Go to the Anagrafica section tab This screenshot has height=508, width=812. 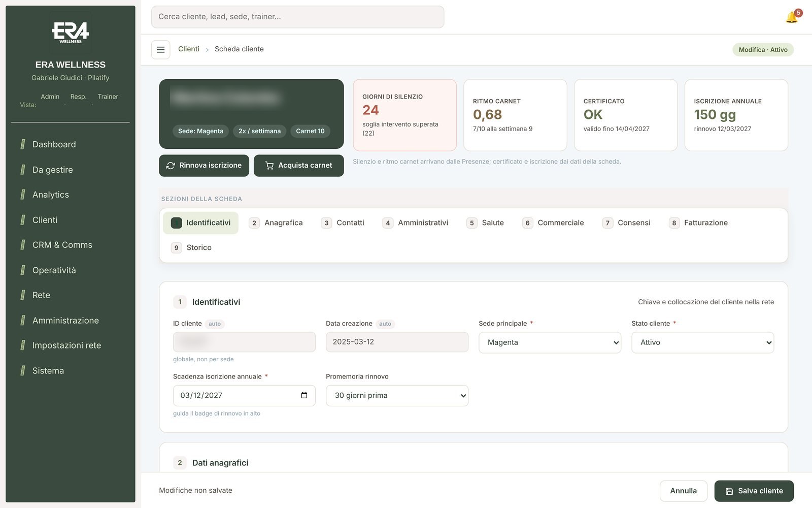click(276, 223)
